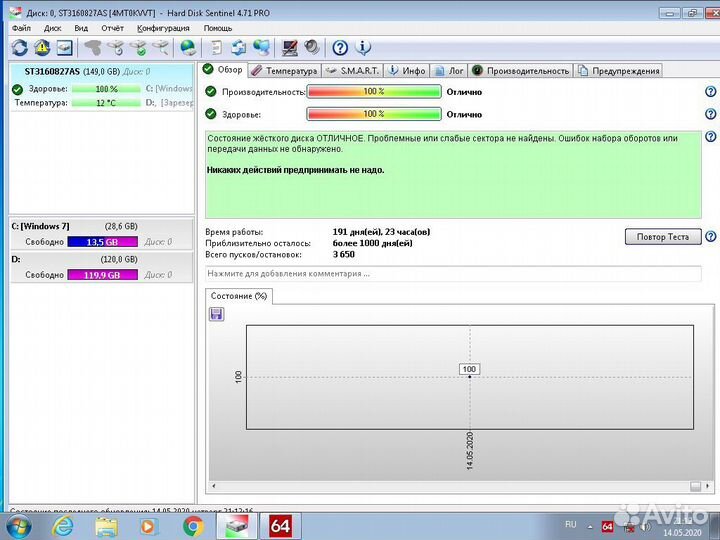The width and height of the screenshot is (720, 540).
Task: Open the report document toolbar icon
Action: coord(216,47)
